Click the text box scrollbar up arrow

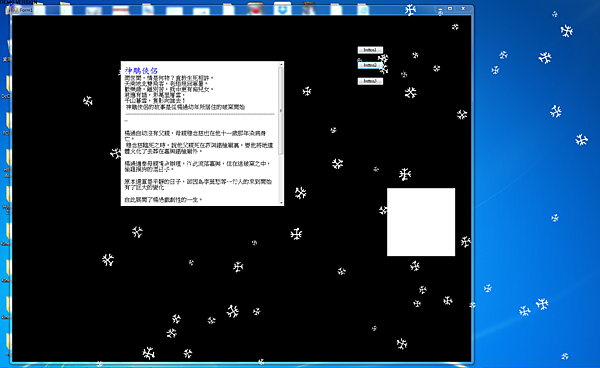tap(281, 64)
